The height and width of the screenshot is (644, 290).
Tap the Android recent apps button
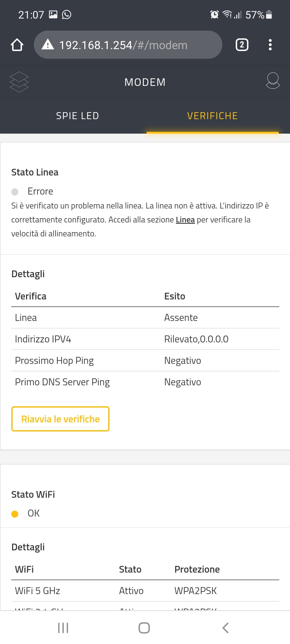[x=63, y=628]
